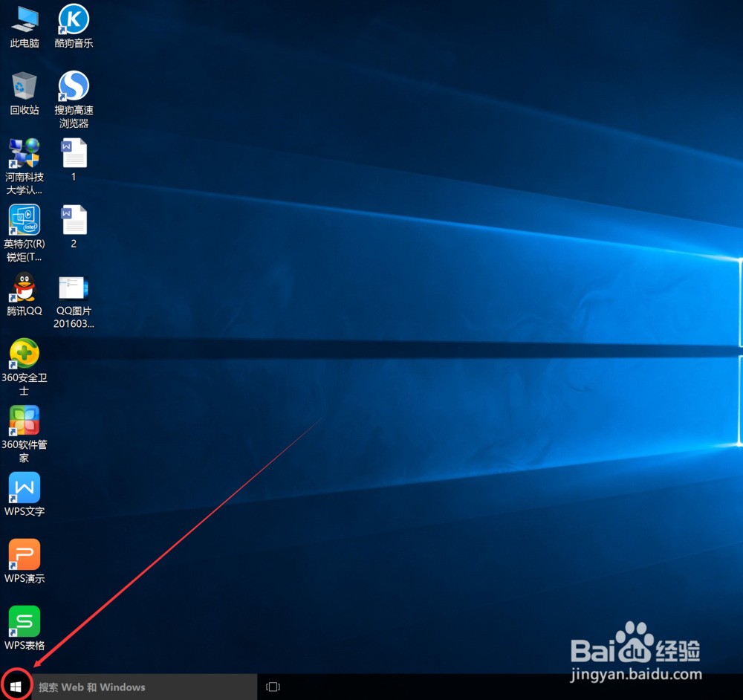Select the document file named 2
The width and height of the screenshot is (743, 700).
74,220
